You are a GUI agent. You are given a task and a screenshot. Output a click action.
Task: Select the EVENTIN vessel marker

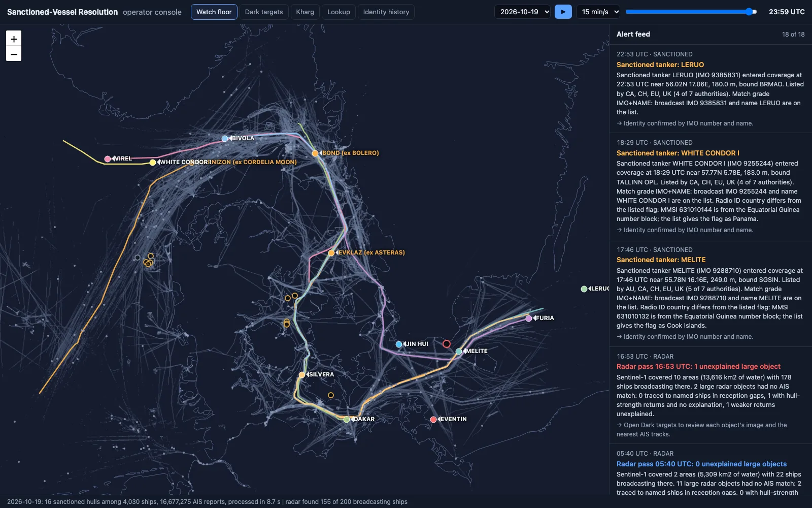click(433, 420)
